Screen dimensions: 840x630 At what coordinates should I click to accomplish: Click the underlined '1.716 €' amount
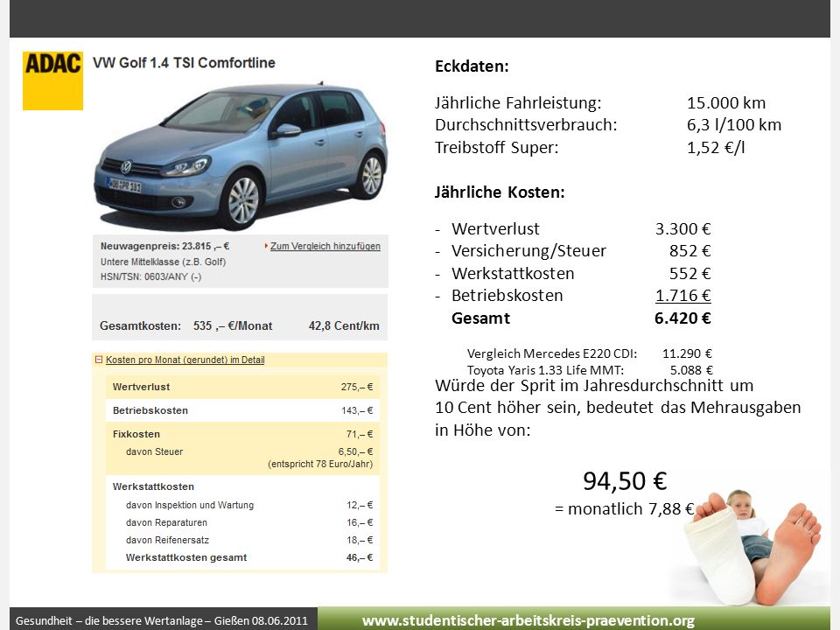(x=683, y=295)
